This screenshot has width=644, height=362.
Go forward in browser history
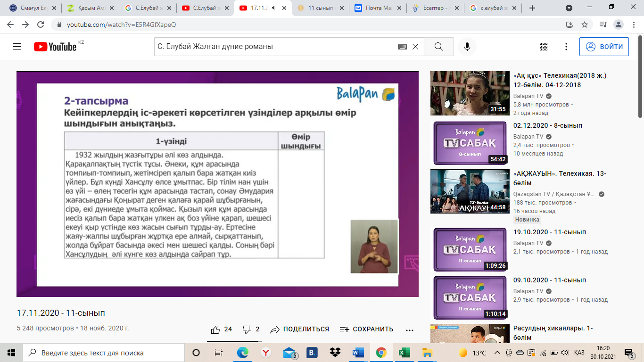tap(25, 25)
